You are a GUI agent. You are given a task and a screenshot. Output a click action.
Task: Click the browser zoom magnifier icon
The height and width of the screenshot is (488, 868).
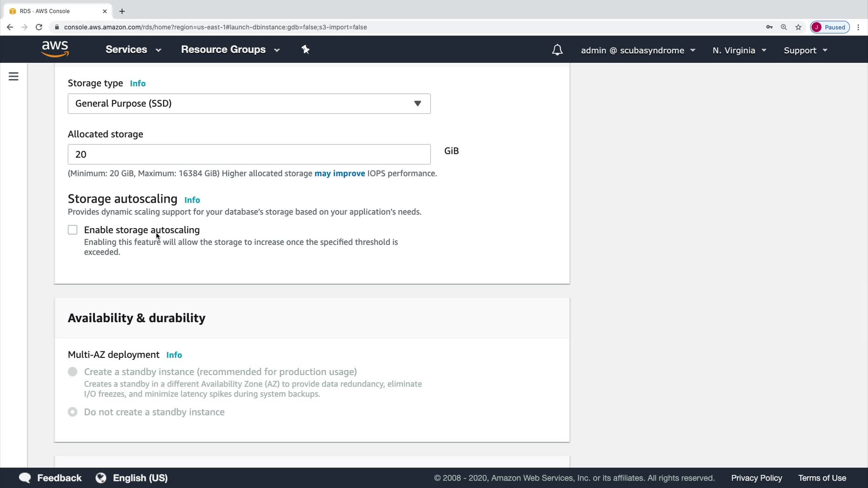coord(783,27)
